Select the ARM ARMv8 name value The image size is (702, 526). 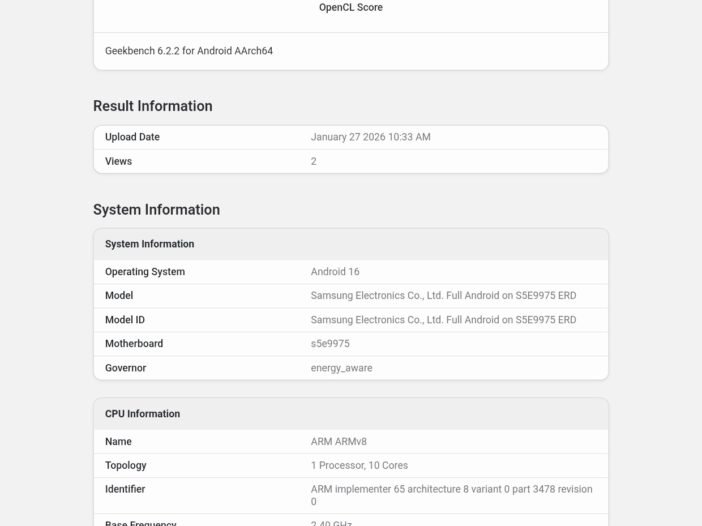339,442
